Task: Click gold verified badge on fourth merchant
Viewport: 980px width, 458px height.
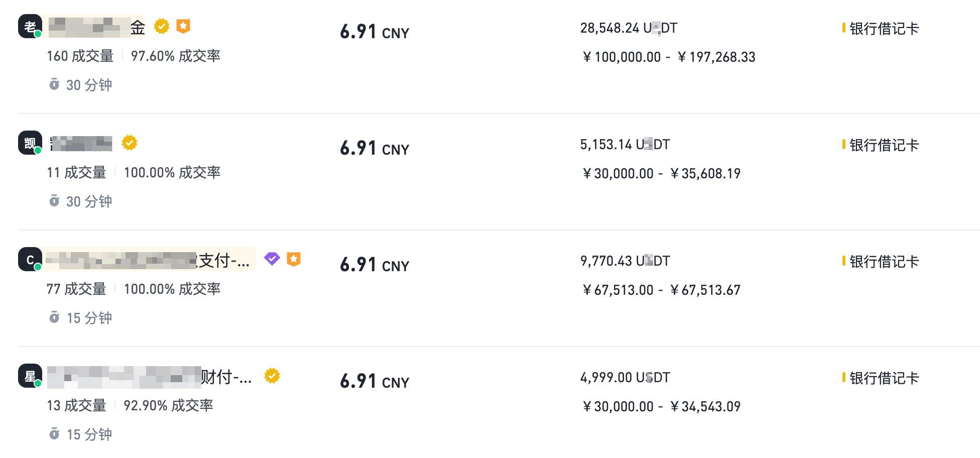Action: 272,376
